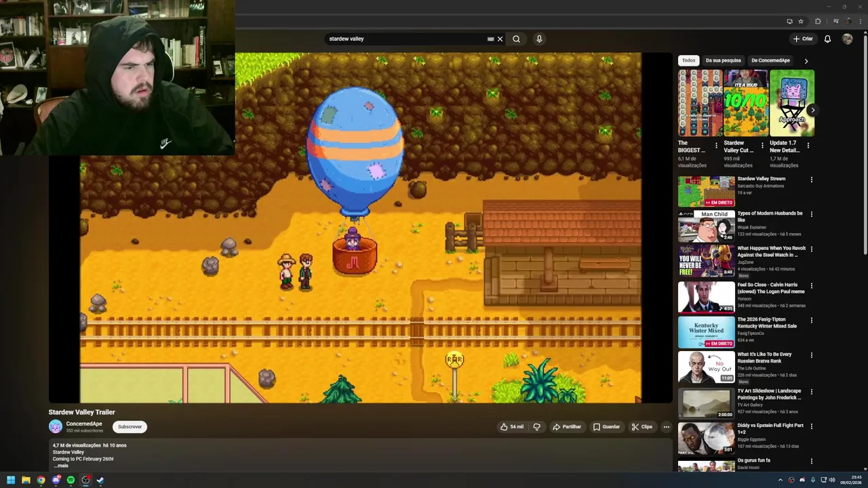
Task: Open options for Types of Modern Husbands video
Action: click(x=811, y=214)
